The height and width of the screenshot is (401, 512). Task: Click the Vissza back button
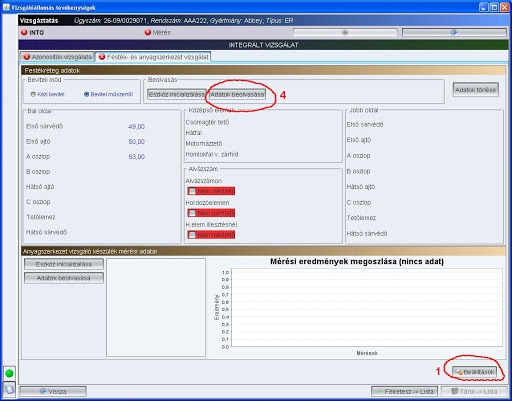click(53, 391)
